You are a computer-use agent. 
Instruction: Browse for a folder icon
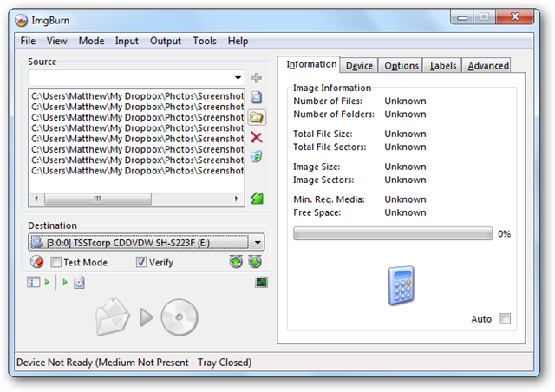[x=257, y=117]
